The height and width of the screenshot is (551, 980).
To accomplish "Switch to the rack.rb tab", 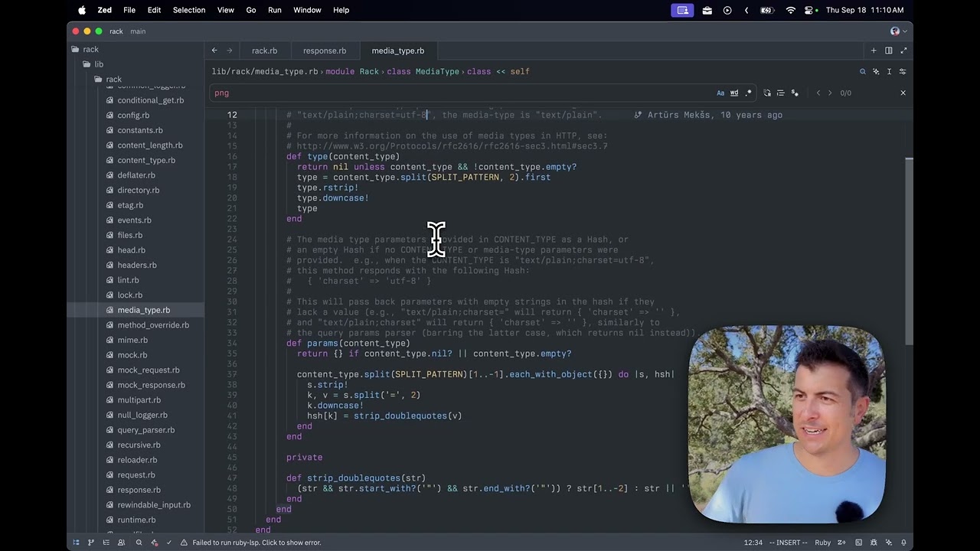I will [x=264, y=51].
